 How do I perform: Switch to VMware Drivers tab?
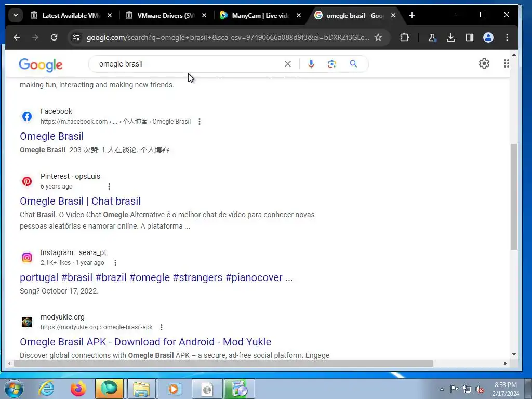point(166,15)
